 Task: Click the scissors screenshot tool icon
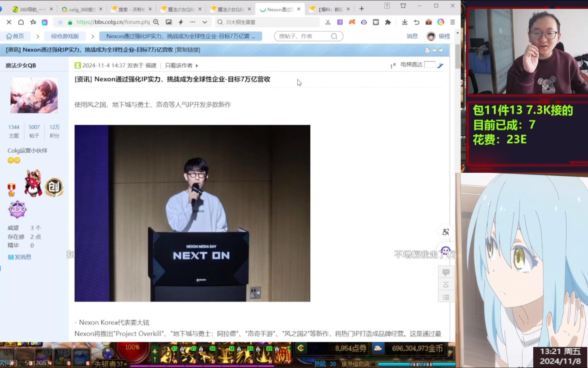point(328,22)
